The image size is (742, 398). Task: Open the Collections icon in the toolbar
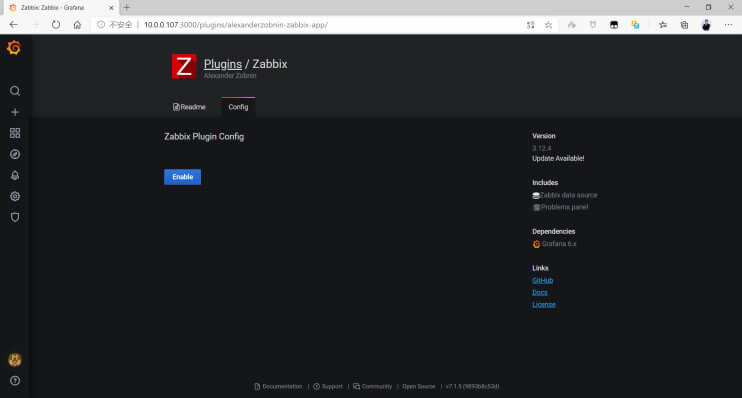click(x=684, y=25)
